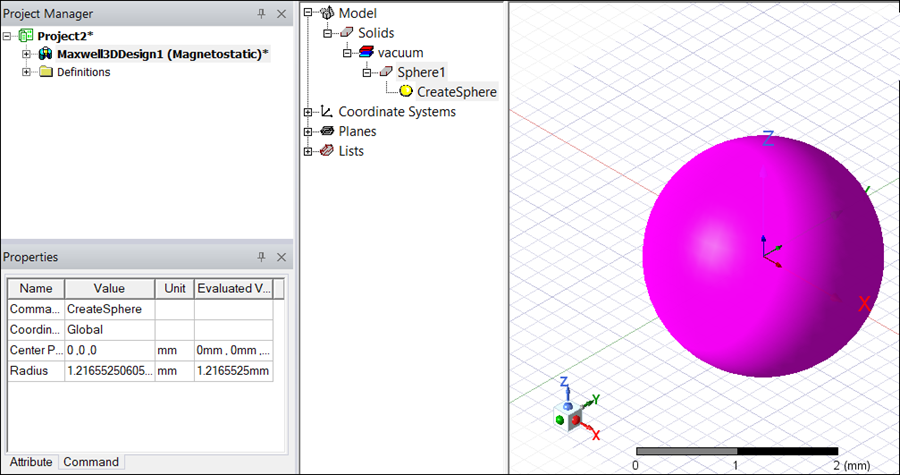This screenshot has width=900, height=475.
Task: Collapse the Project2 tree node
Action: click(7, 36)
